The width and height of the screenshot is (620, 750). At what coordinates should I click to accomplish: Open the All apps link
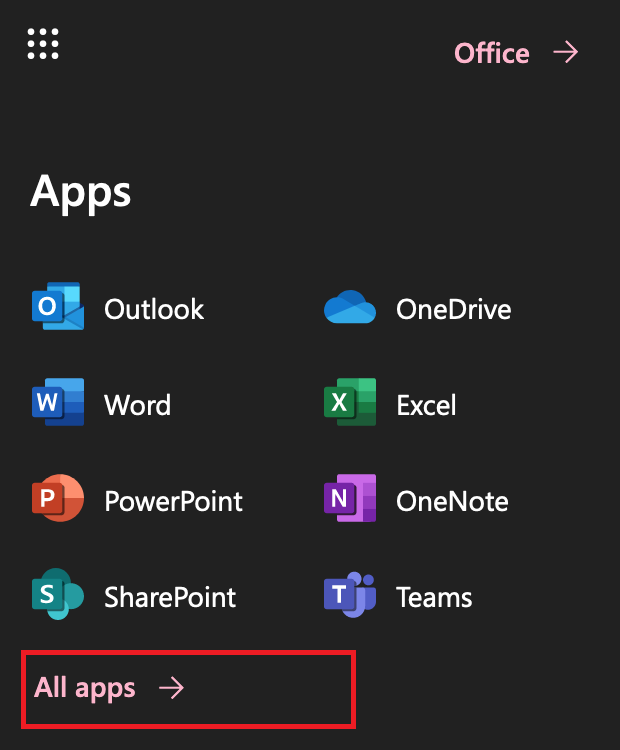pos(85,688)
